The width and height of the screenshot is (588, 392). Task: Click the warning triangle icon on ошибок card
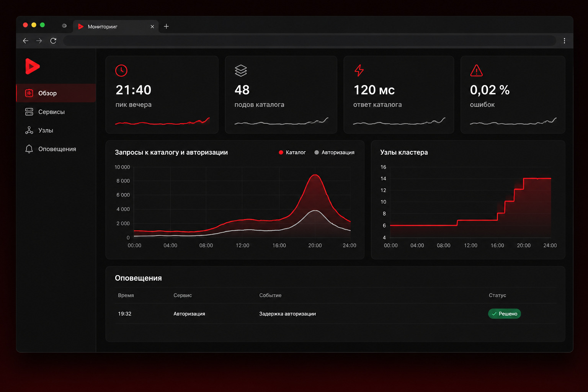[x=476, y=70]
